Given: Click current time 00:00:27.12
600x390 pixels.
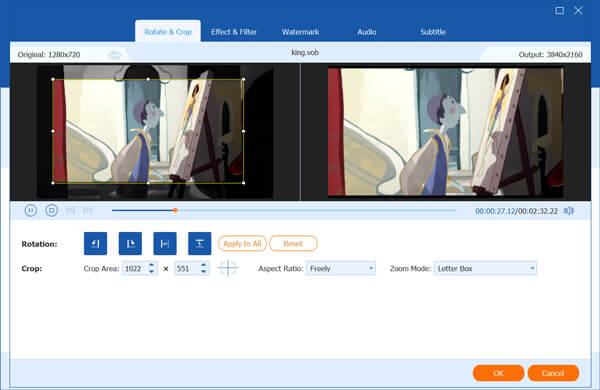Looking at the screenshot, I should (x=495, y=211).
